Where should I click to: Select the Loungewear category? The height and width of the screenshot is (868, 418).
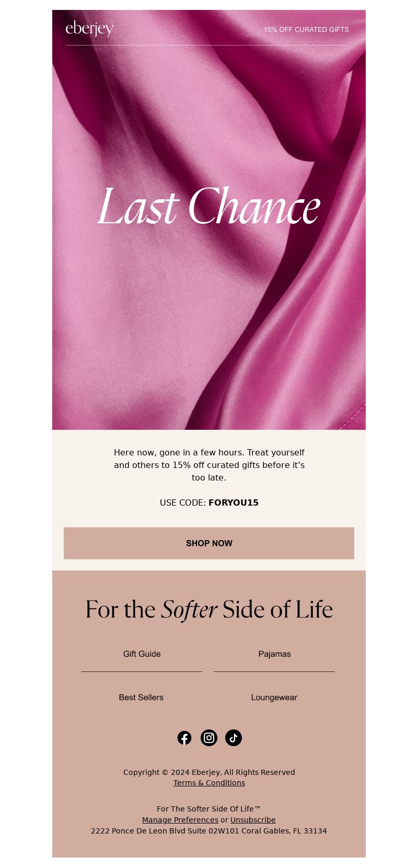tap(274, 698)
